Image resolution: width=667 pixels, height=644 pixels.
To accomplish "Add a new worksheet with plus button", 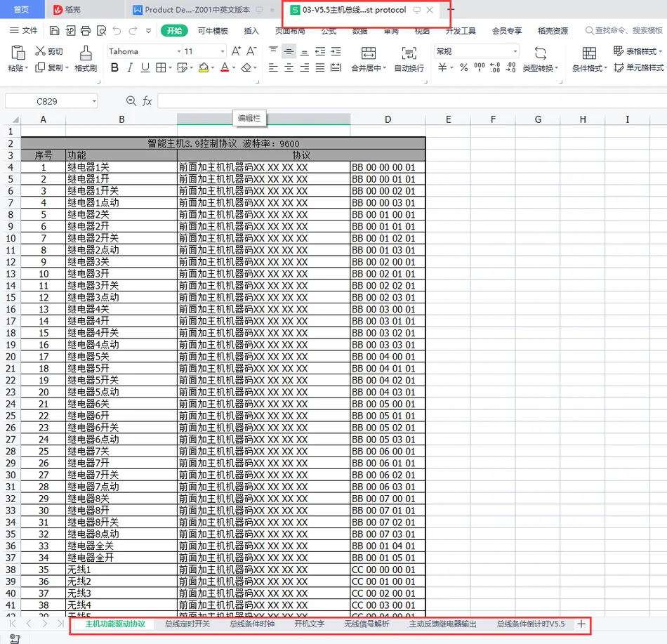I will tap(581, 624).
